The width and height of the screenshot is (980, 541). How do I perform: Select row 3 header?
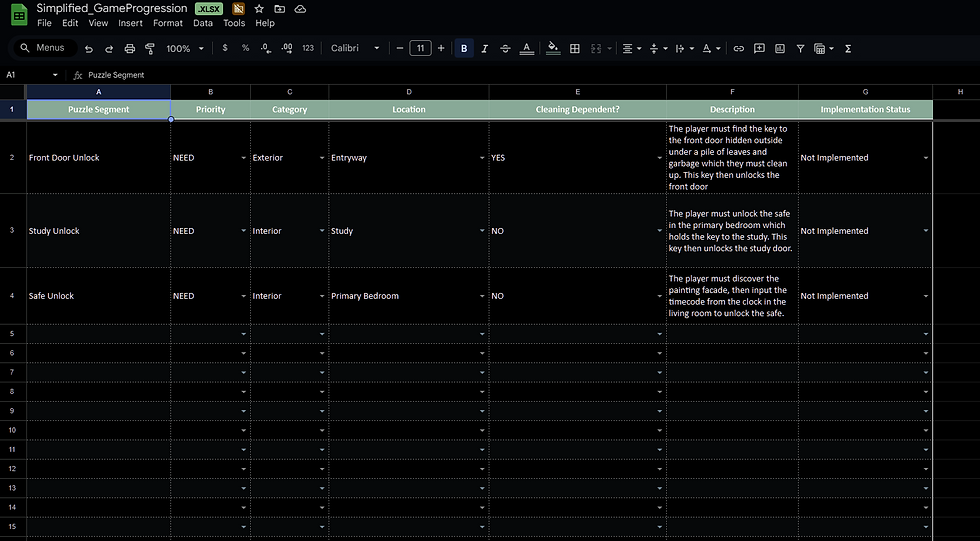[12, 231]
